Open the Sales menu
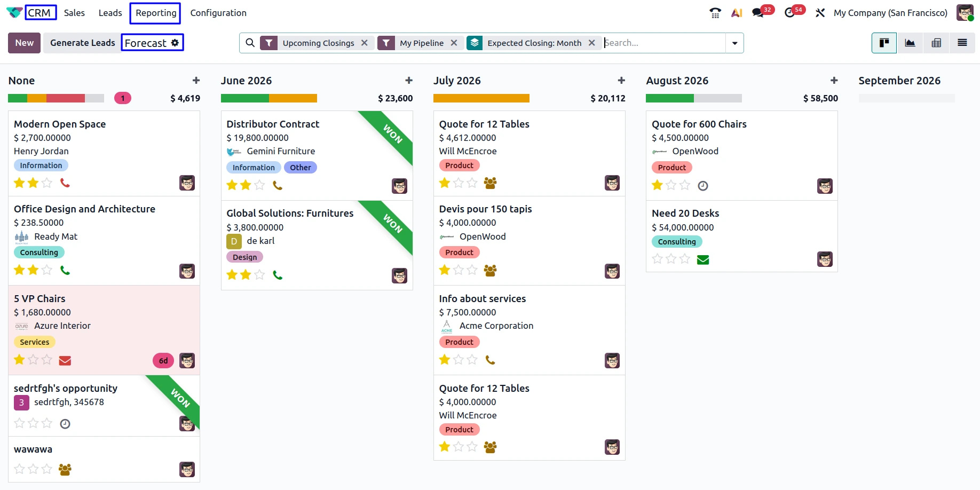Viewport: 980px width, 490px height. click(x=74, y=13)
